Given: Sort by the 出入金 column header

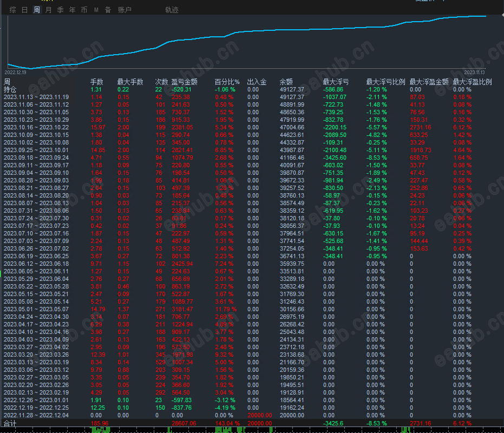Looking at the screenshot, I should click(257, 82).
